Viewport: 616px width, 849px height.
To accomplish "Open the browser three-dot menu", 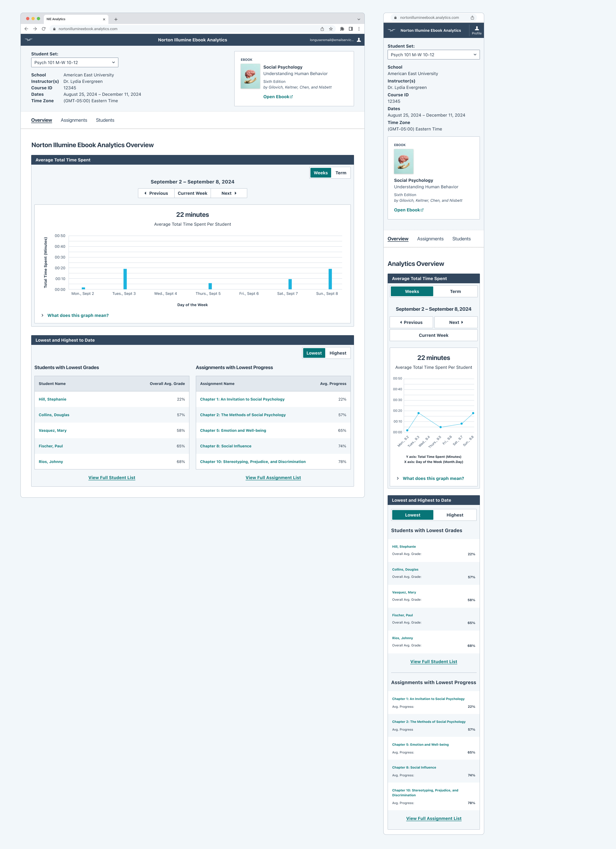I will [x=359, y=29].
